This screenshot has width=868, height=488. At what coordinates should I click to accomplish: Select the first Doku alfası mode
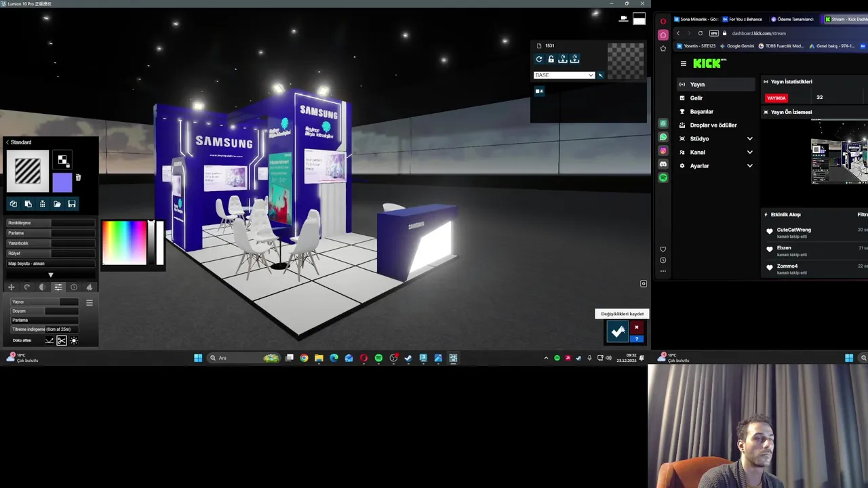(x=49, y=340)
